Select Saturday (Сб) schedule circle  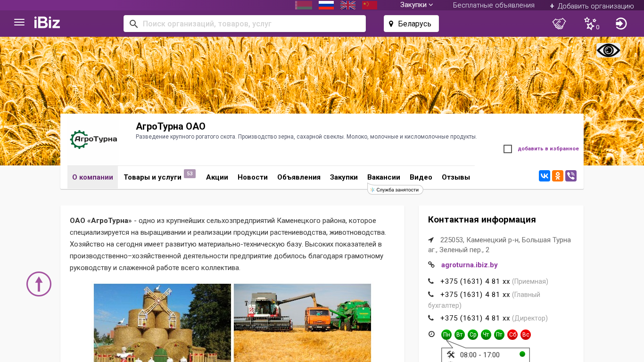pos(512,335)
